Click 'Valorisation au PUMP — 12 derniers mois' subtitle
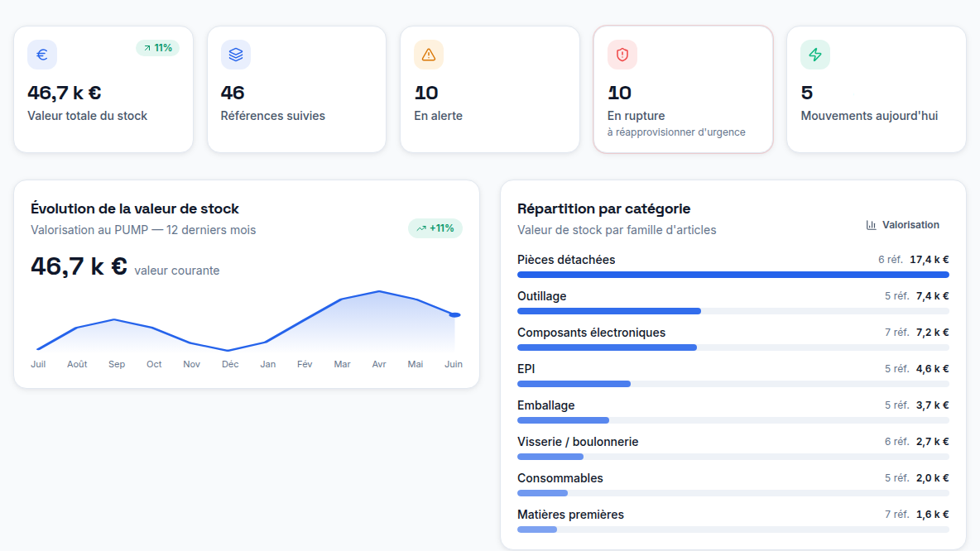980x551 pixels. (143, 230)
